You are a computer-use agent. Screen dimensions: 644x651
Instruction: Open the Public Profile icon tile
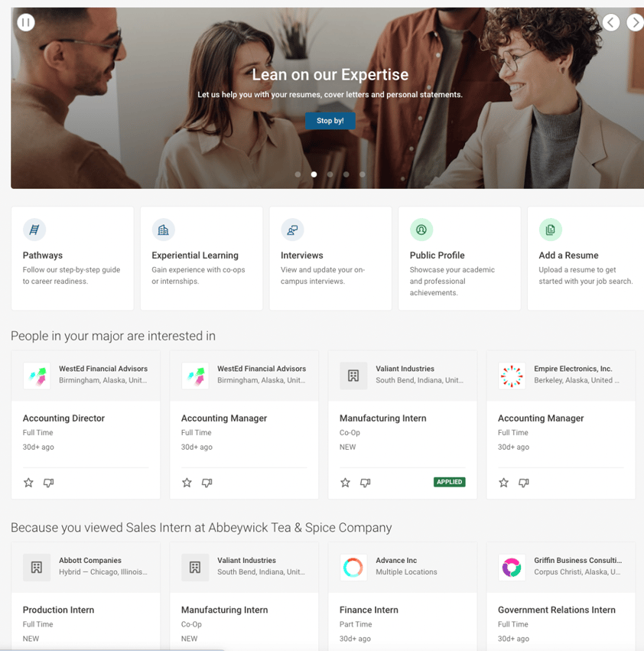point(421,229)
